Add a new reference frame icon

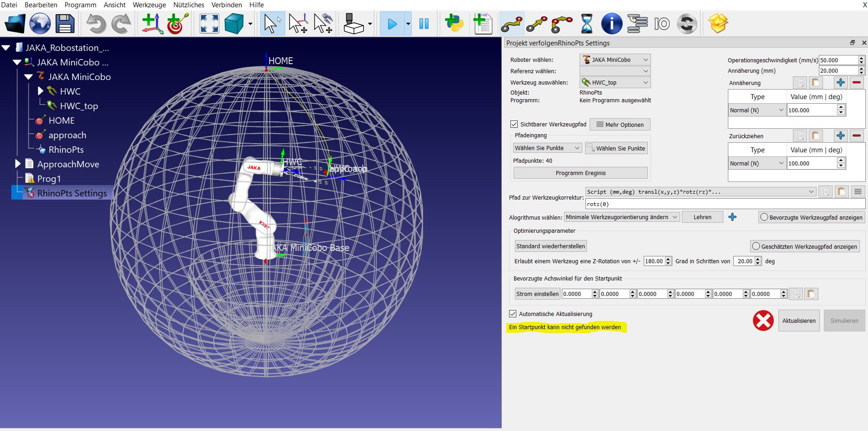coord(152,24)
